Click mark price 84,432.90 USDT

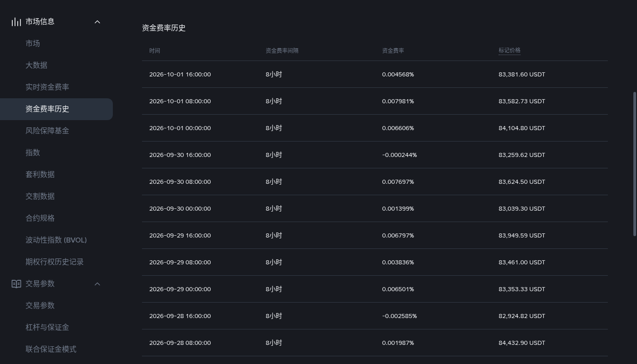[x=522, y=343]
